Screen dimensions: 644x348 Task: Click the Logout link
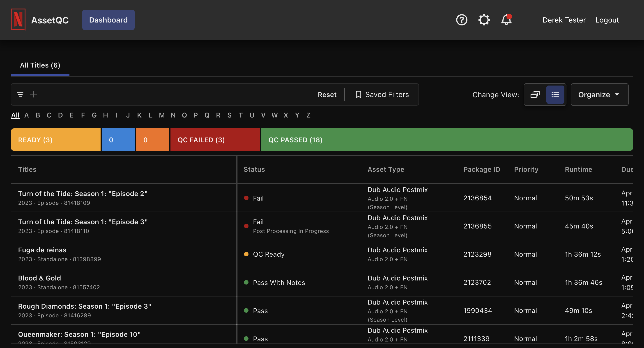[x=607, y=20]
